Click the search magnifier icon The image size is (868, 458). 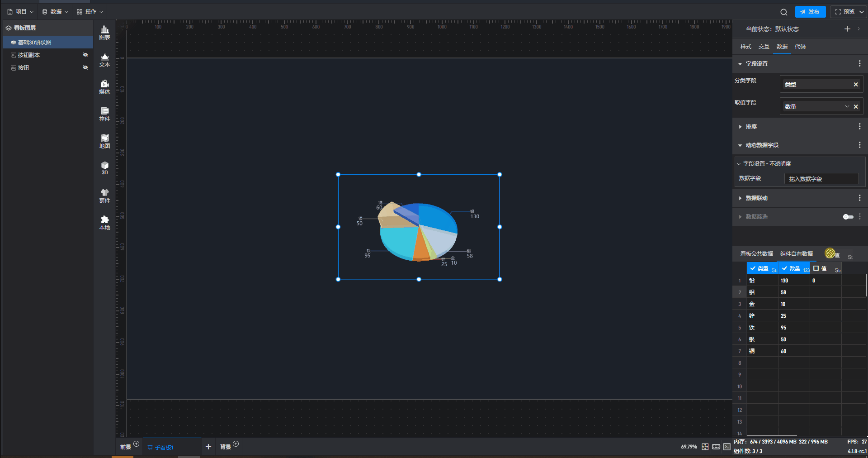(783, 12)
